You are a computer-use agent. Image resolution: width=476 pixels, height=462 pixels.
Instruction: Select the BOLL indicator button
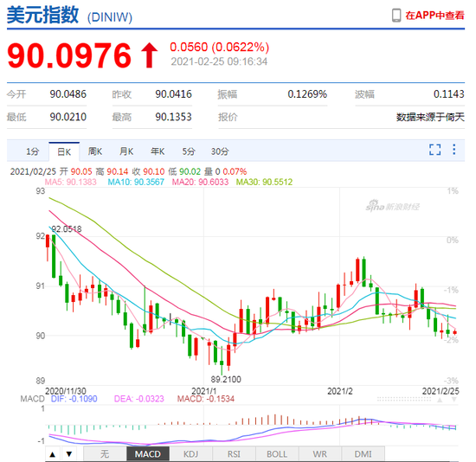[277, 454]
